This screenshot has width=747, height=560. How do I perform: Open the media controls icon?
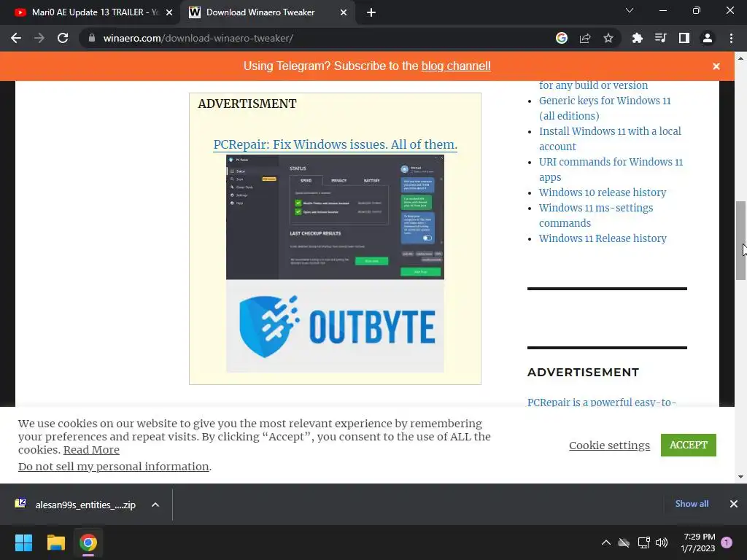coord(661,38)
